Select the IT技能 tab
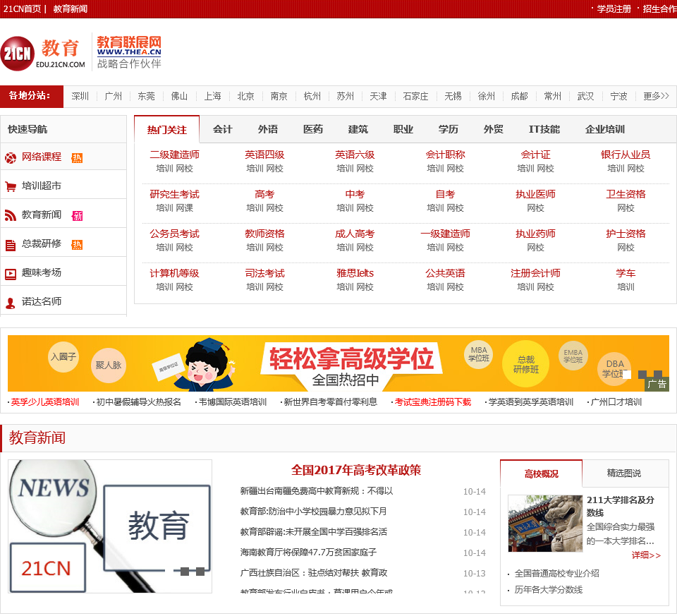 544,129
